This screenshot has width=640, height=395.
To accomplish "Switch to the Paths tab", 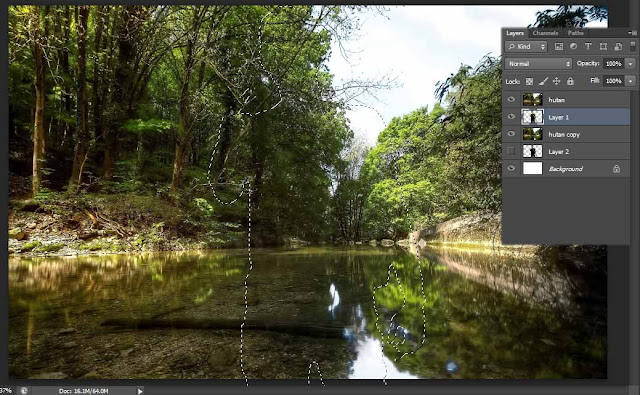I will pos(576,33).
